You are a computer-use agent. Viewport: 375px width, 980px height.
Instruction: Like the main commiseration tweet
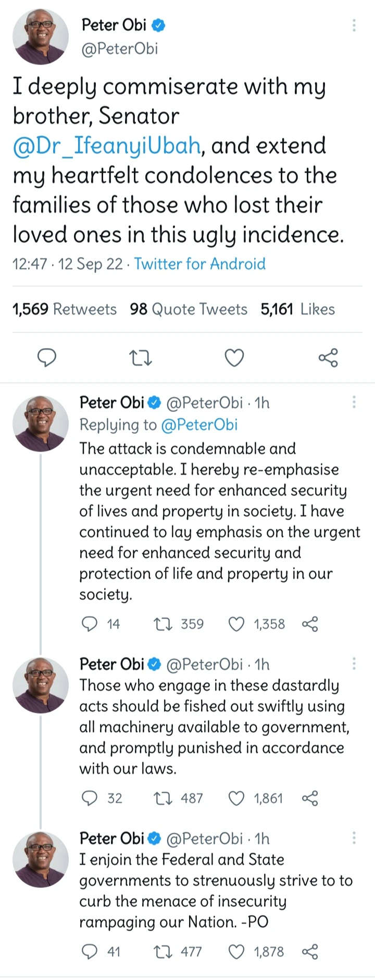pyautogui.click(x=234, y=358)
